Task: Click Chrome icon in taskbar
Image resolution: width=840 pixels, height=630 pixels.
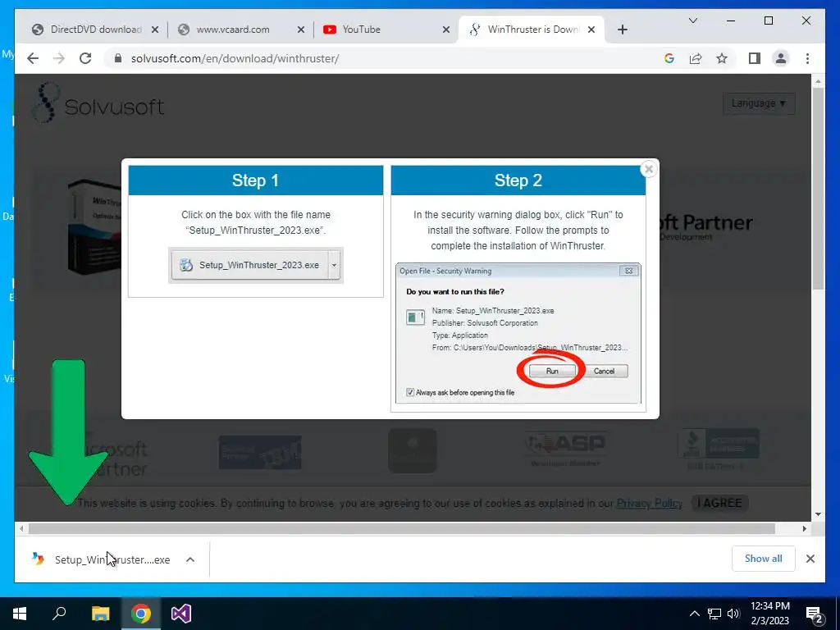Action: coord(141,614)
